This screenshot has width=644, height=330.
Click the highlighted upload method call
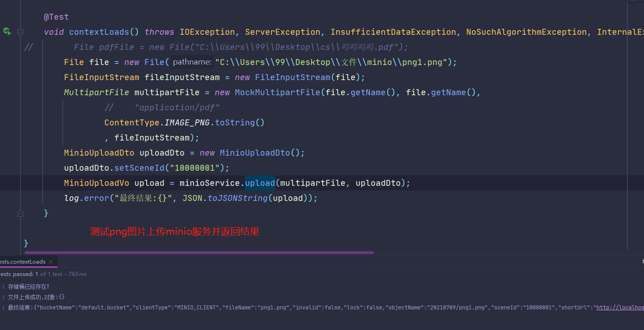tap(260, 183)
